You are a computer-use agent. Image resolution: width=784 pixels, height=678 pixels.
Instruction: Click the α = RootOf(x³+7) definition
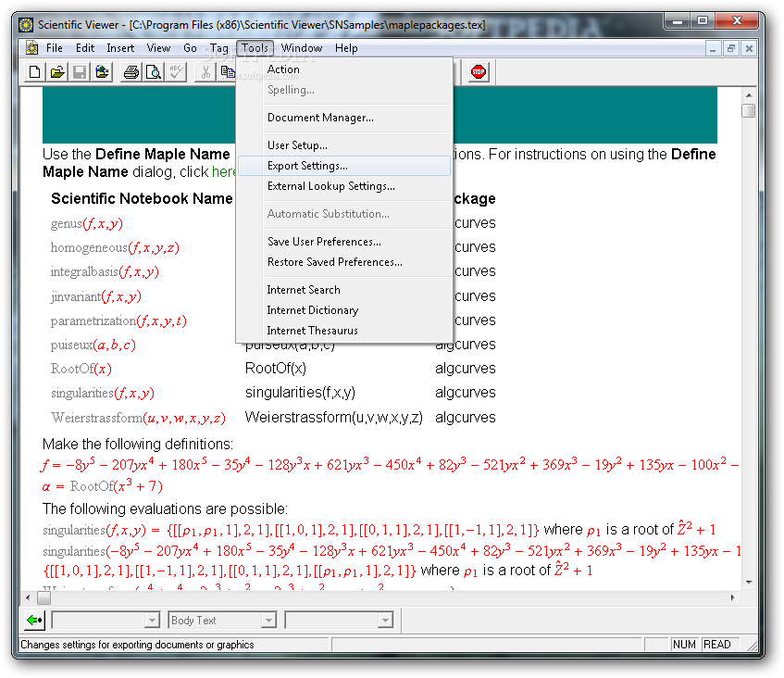(x=103, y=486)
